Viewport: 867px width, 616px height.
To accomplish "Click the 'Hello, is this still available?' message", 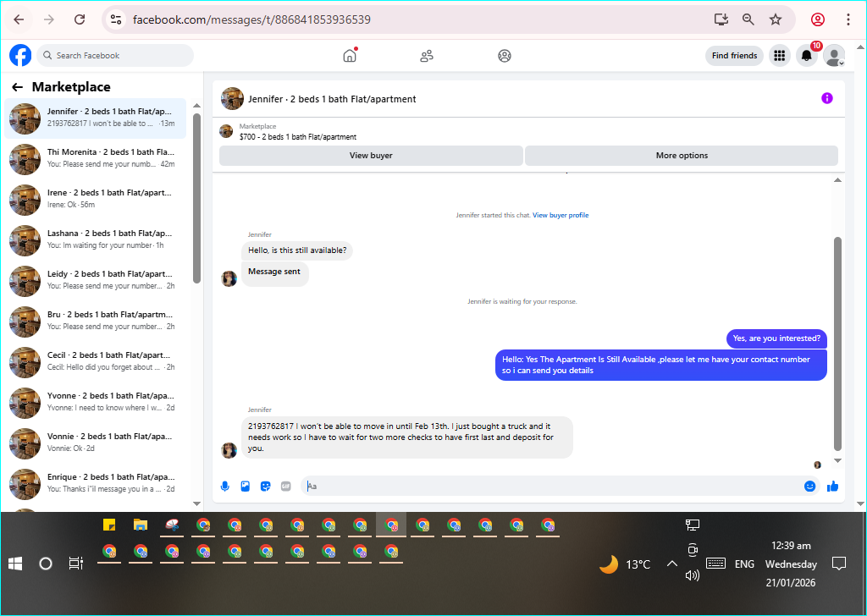I will tap(297, 250).
